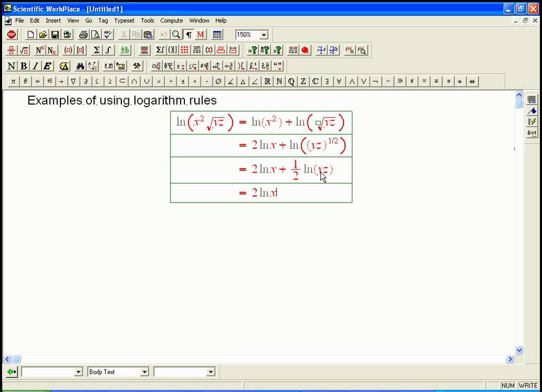Apply the Normal (N) text tag
Image resolution: width=542 pixels, height=392 pixels.
[11, 66]
